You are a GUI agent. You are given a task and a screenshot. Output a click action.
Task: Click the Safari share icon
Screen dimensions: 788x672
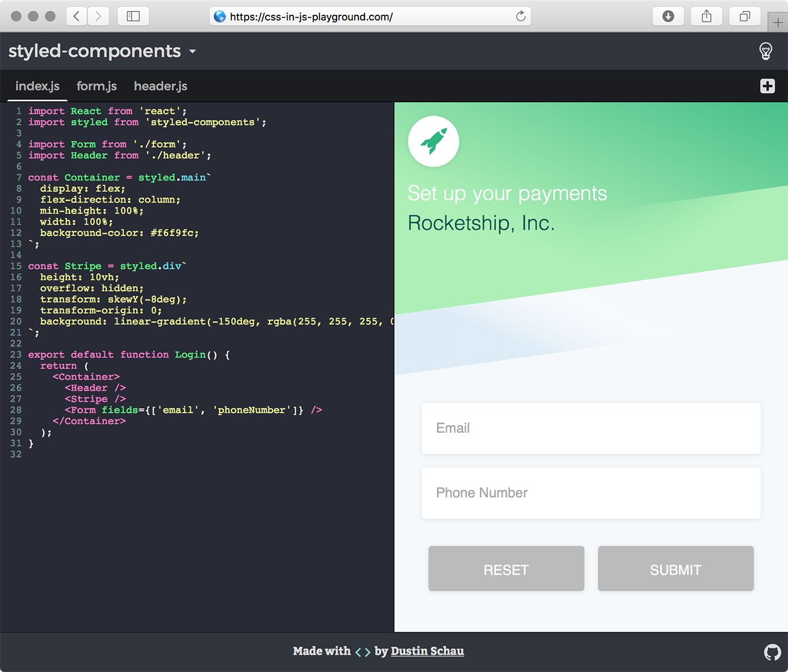pyautogui.click(x=706, y=16)
